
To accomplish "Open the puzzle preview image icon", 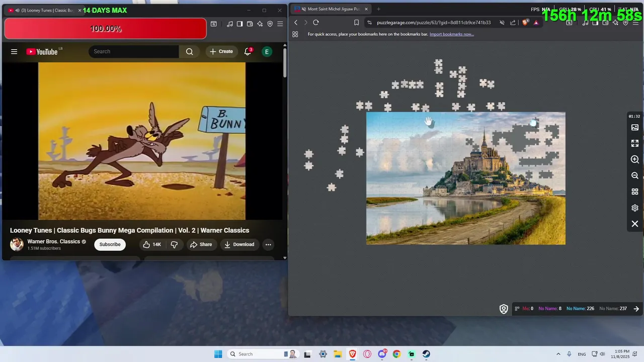I will click(635, 128).
